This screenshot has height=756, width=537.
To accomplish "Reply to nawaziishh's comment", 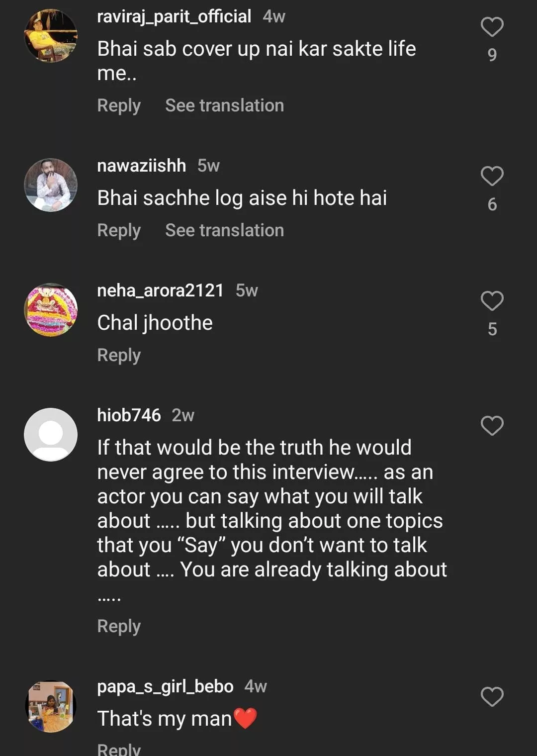I will (119, 230).
